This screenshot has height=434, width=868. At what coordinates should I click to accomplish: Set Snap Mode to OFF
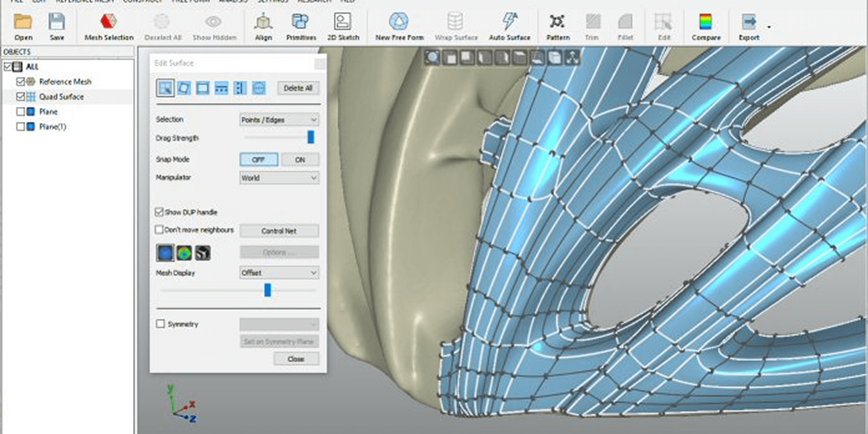click(259, 159)
